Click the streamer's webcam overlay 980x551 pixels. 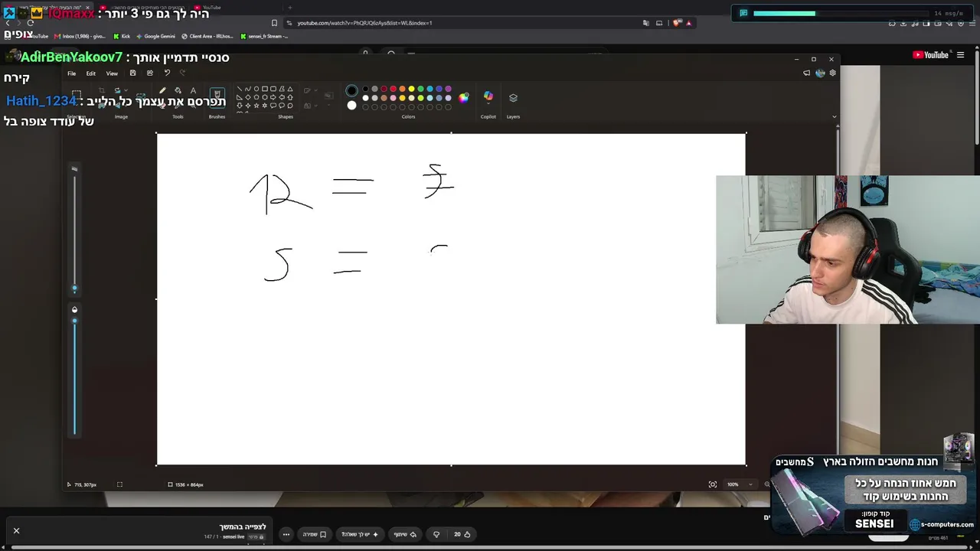[x=848, y=249]
